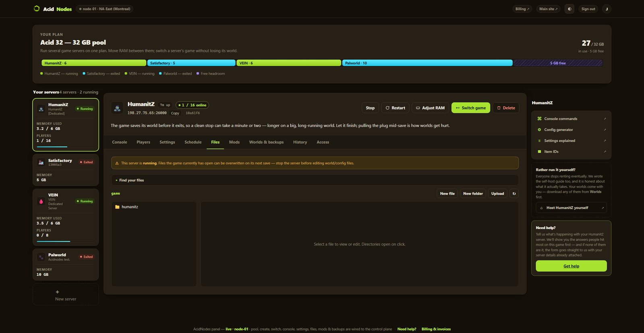Click the Satisfactory game icon in server list
Viewport: 644px width, 333px height.
click(41, 162)
